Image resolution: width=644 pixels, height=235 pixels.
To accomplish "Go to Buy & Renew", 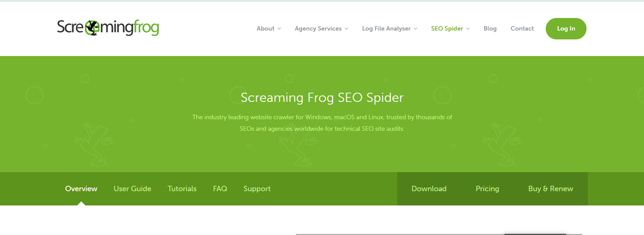I will pyautogui.click(x=550, y=189).
